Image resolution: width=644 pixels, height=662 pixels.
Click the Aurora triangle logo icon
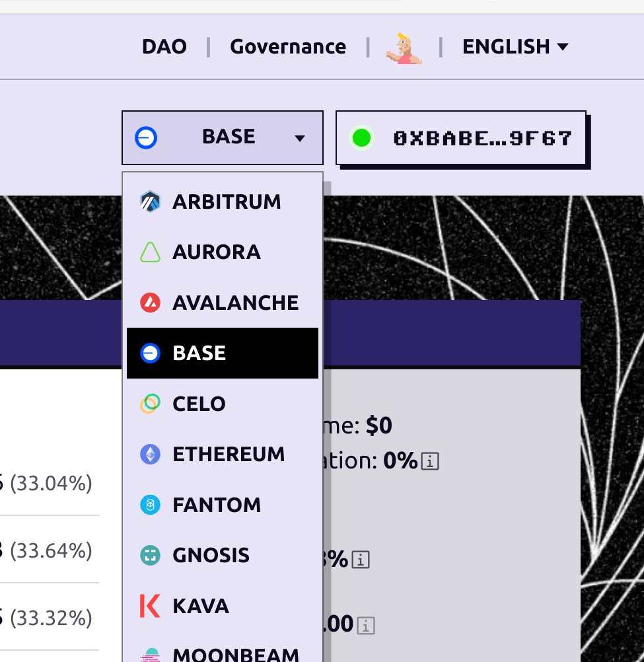tap(150, 252)
